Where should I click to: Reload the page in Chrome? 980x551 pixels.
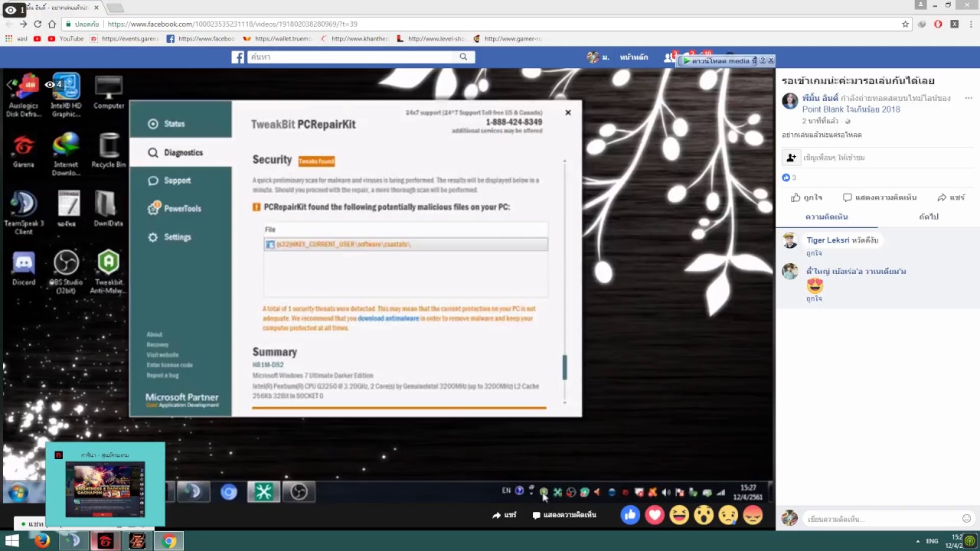(38, 24)
